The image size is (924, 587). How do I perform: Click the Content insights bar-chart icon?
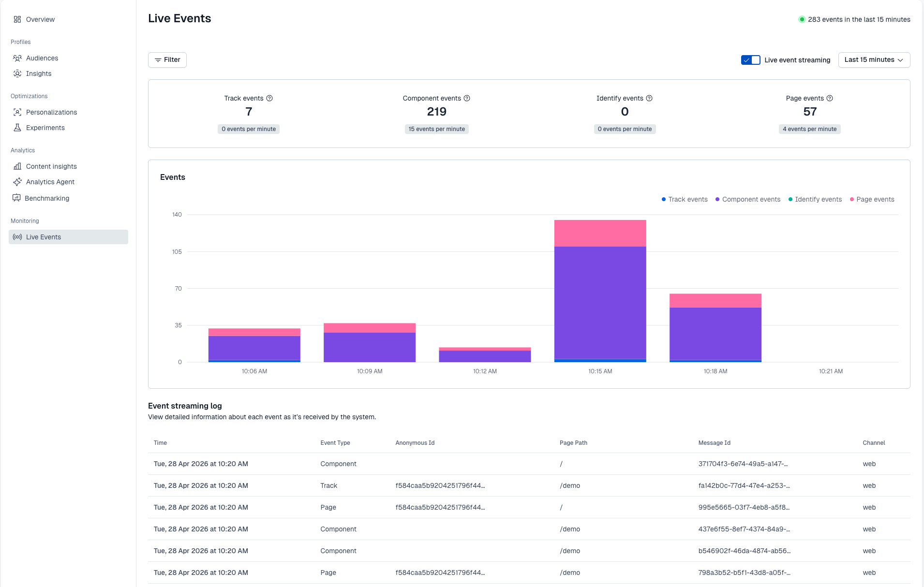[x=17, y=166]
